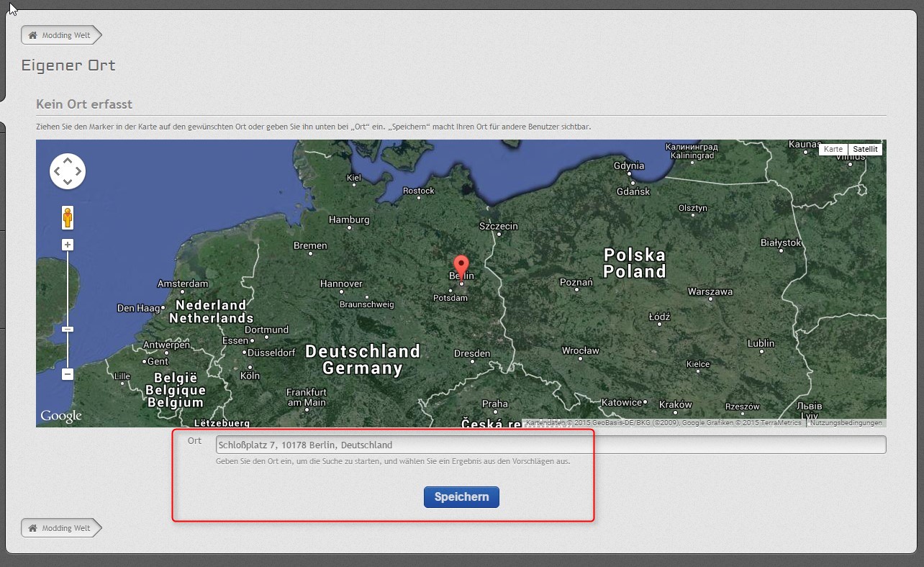924x567 pixels.
Task: Click Warszawa on the map
Action: (710, 292)
